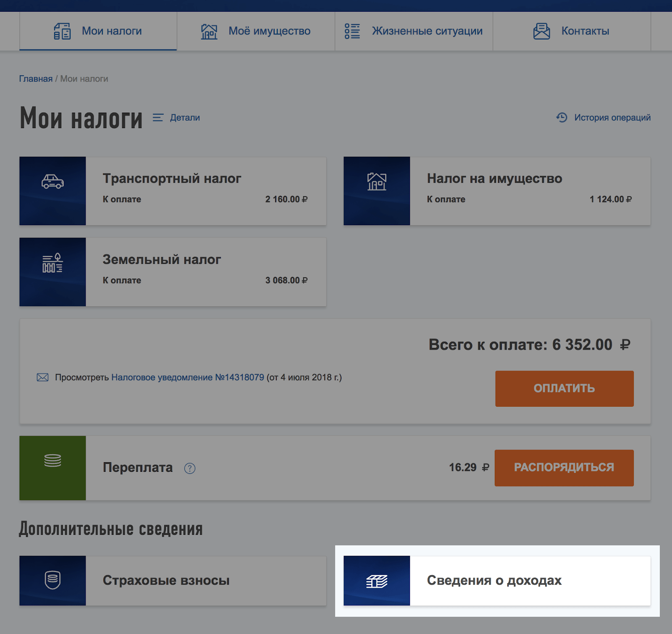Open the Сведения о доходах card
Viewport: 672px width, 634px height.
(497, 581)
